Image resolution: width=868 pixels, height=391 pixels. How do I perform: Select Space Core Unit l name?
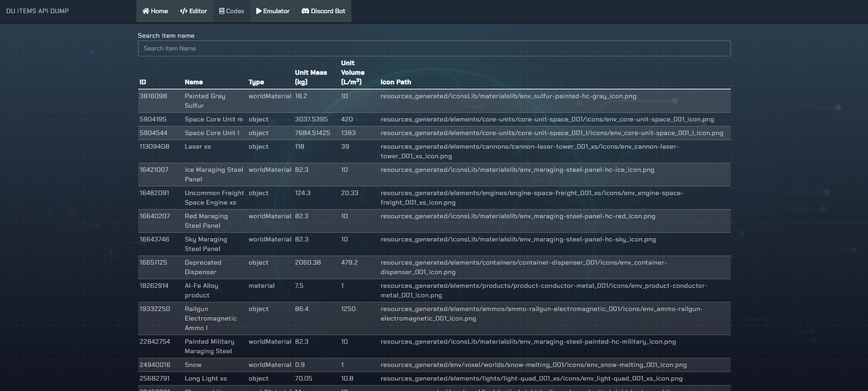pyautogui.click(x=212, y=133)
